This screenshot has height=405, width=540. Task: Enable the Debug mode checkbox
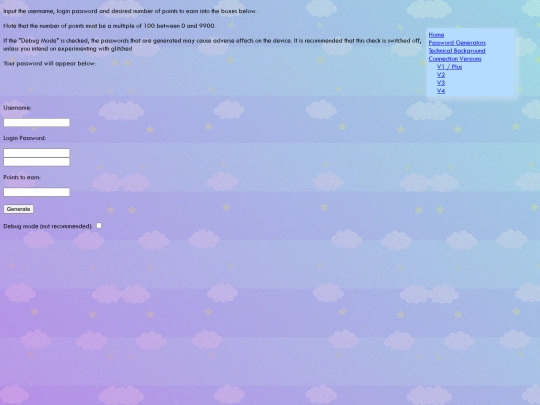point(99,226)
